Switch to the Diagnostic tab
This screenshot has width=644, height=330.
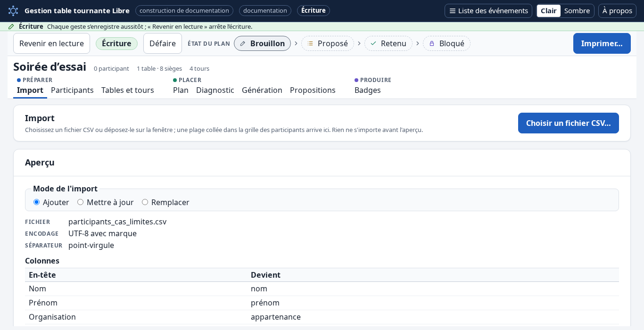coord(215,90)
